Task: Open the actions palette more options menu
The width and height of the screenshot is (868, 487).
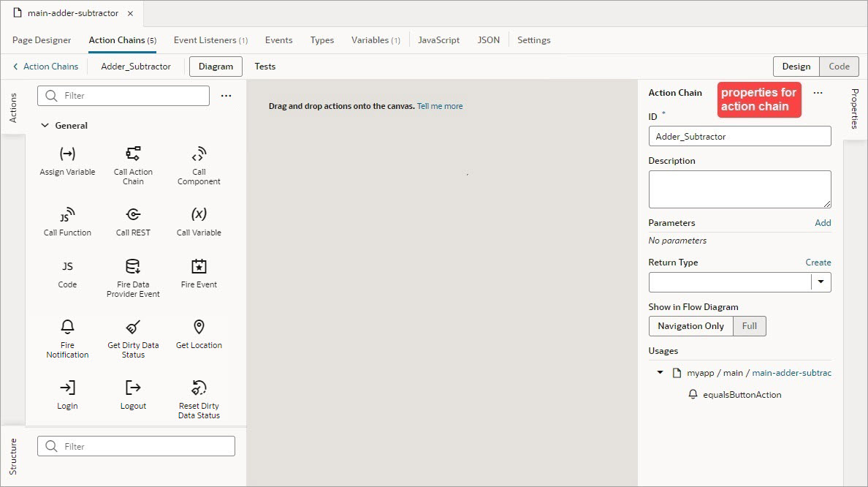Action: [x=226, y=96]
